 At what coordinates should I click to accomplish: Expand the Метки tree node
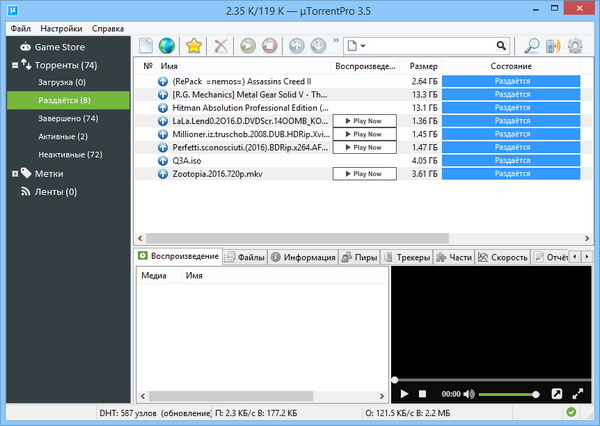click(15, 174)
